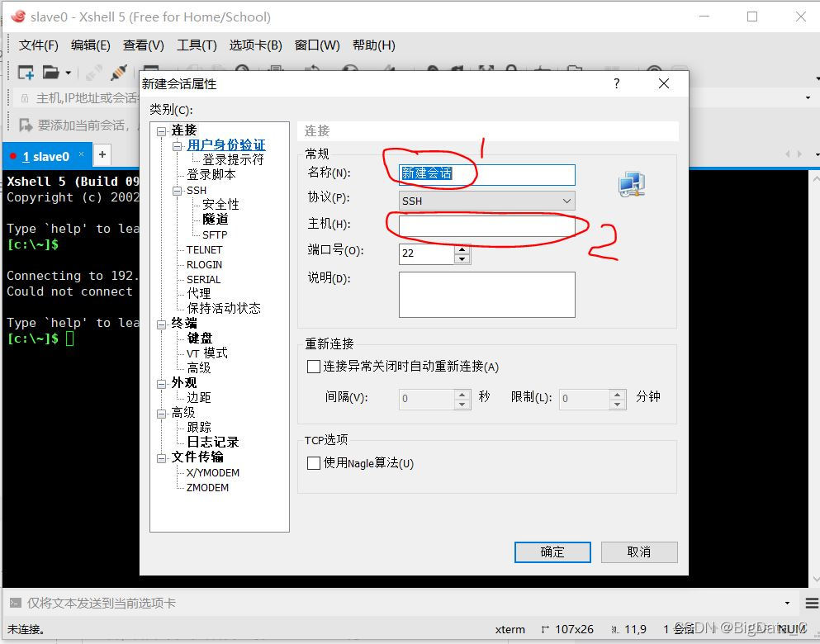Image resolution: width=820 pixels, height=644 pixels.
Task: Select 用户身份验证 in the category tree
Action: coord(226,145)
